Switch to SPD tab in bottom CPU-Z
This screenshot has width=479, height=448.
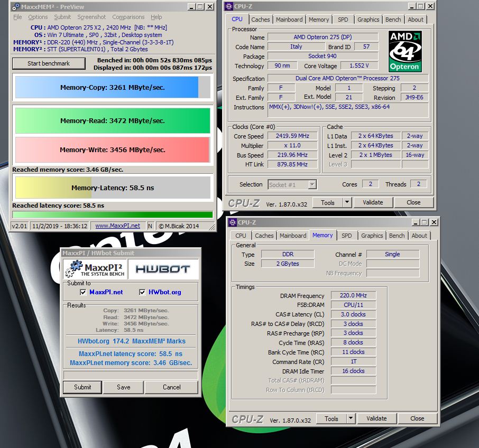pyautogui.click(x=346, y=236)
